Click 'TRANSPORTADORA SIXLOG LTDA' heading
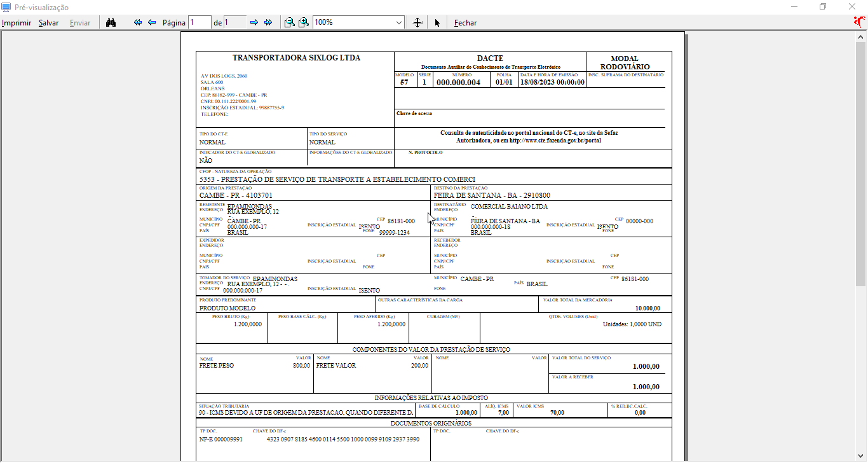868x463 pixels. [x=296, y=58]
